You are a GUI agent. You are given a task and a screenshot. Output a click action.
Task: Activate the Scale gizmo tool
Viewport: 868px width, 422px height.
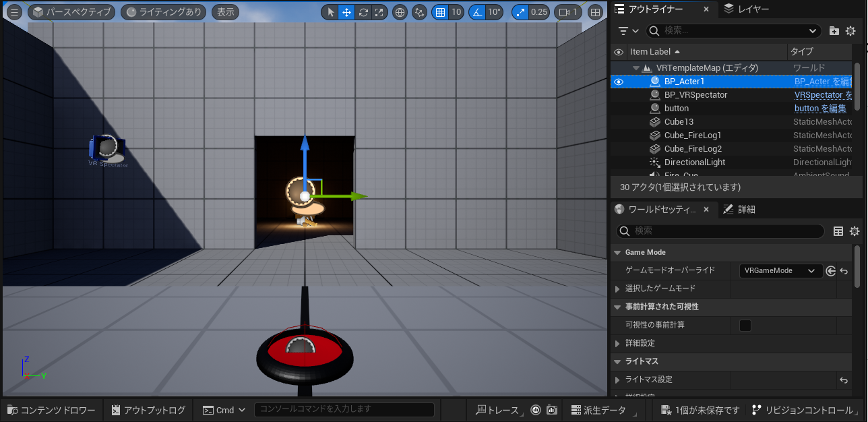pyautogui.click(x=380, y=12)
